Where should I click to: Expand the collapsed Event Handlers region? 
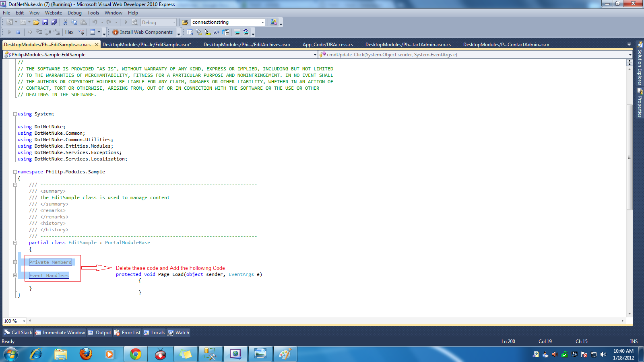(x=15, y=276)
